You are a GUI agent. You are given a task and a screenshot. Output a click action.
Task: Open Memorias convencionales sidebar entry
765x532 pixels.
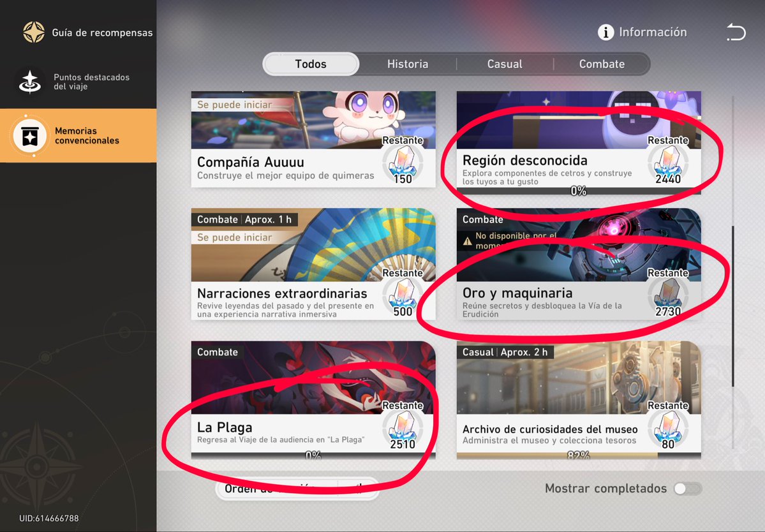(78, 136)
